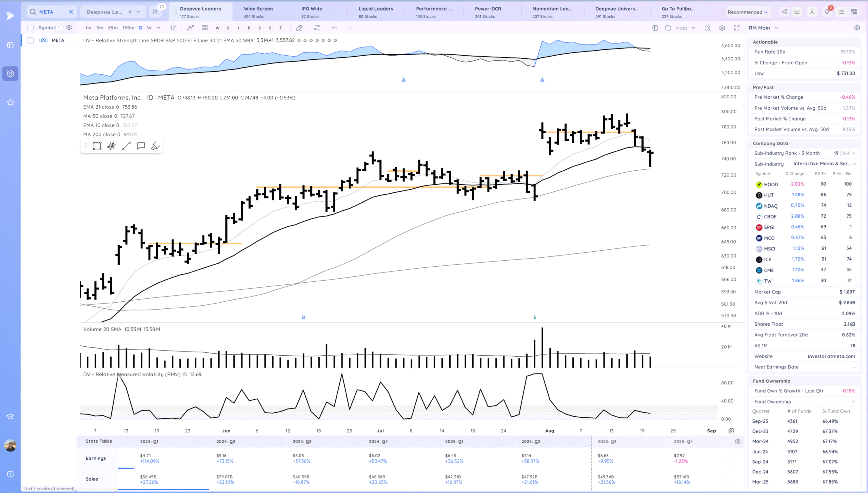Open the notifications bell icon
868x493 pixels.
[827, 12]
